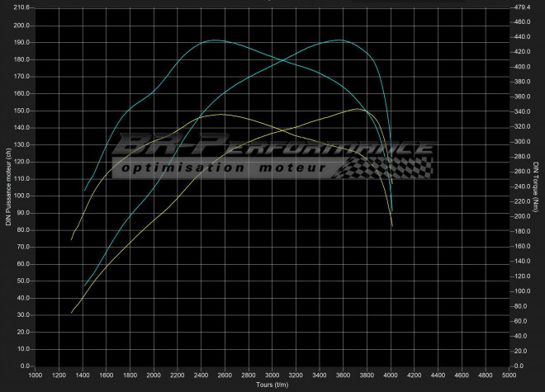Click the 210.6 value on the power axis
This screenshot has width=545, height=392.
[x=21, y=7]
